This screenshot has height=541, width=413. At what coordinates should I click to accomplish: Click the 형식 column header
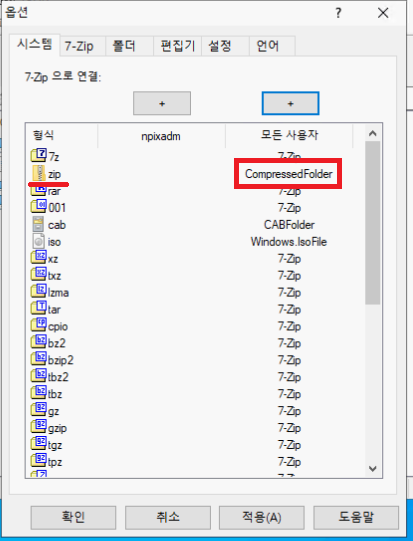pyautogui.click(x=62, y=136)
